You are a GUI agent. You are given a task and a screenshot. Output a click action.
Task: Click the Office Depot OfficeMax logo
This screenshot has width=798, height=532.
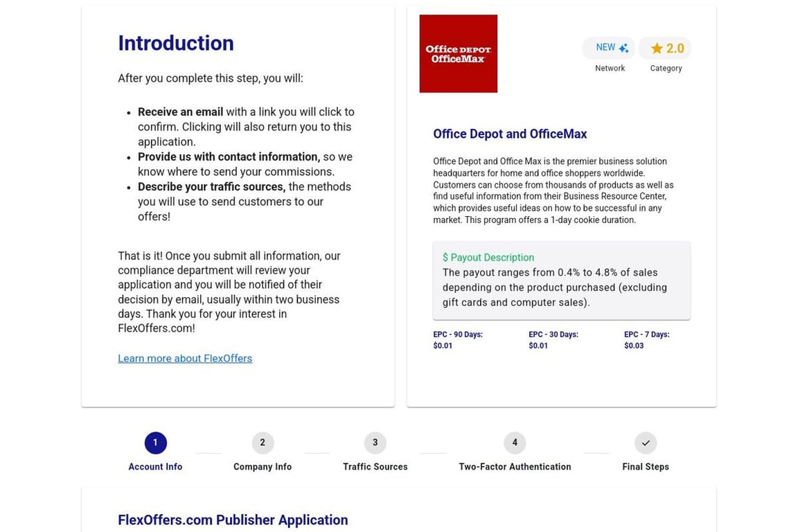click(x=458, y=53)
